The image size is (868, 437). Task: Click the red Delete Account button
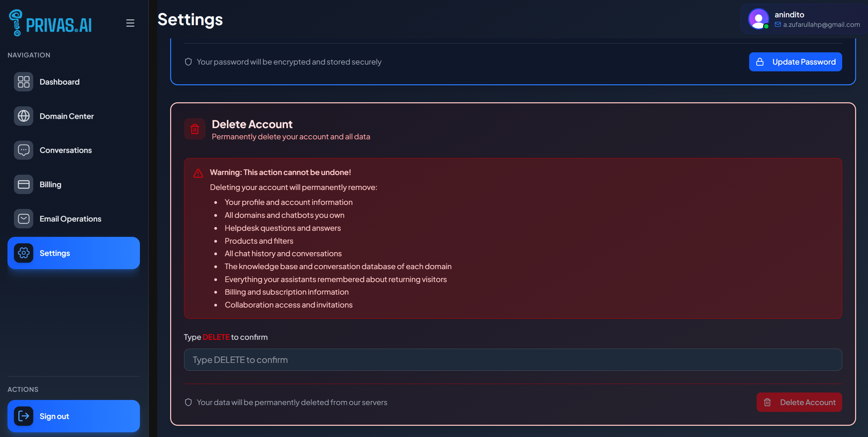click(x=799, y=402)
